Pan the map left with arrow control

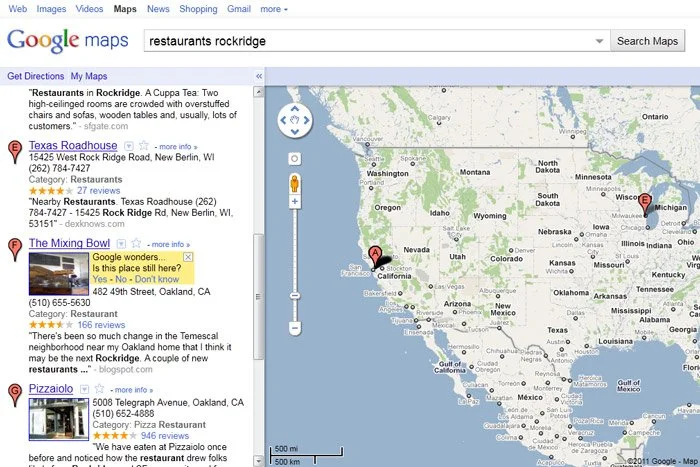point(283,120)
